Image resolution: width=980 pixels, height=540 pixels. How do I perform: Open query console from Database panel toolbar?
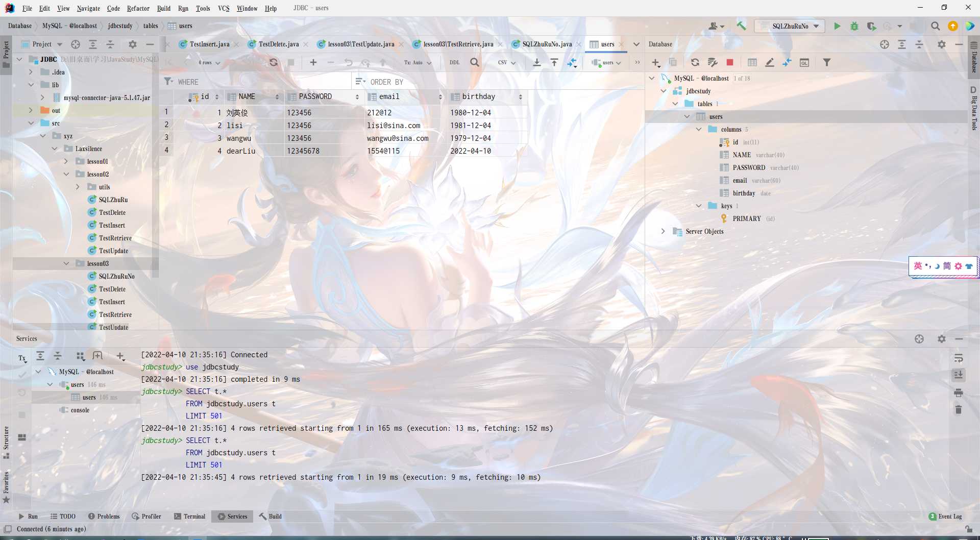(804, 62)
